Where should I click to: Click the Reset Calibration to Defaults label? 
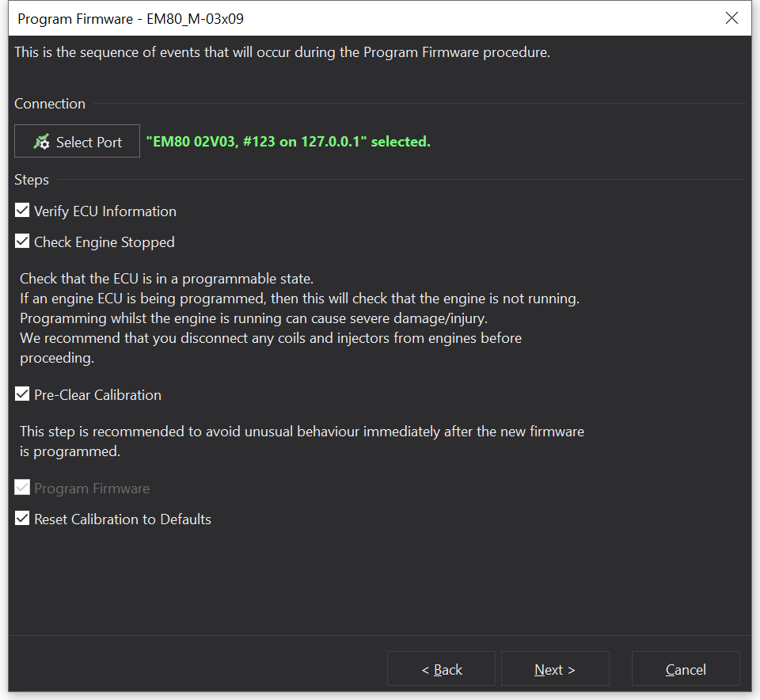click(122, 519)
